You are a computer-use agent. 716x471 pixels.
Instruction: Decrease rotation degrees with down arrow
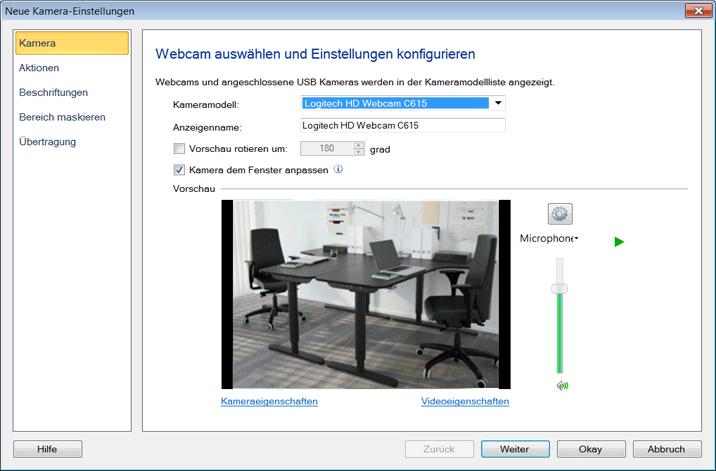click(x=359, y=153)
